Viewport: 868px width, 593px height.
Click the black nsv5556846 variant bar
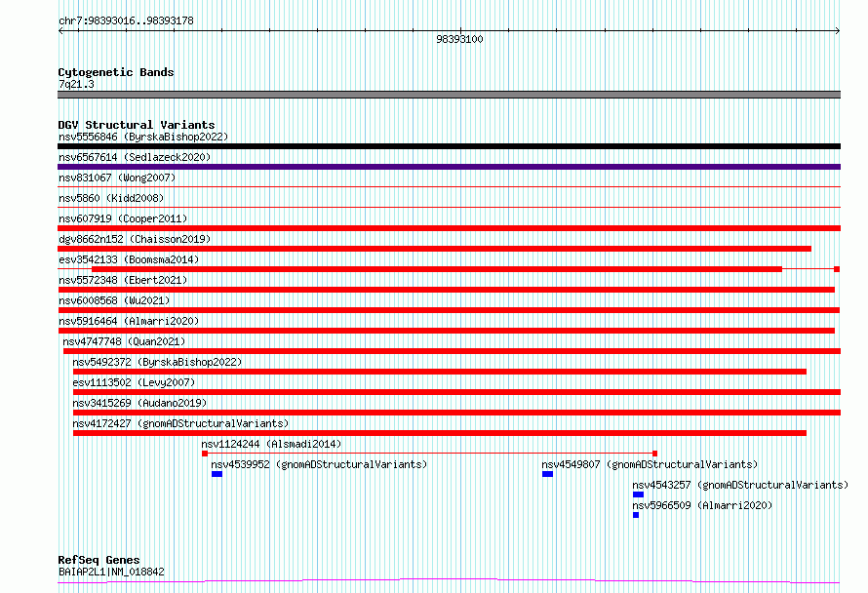click(449, 146)
